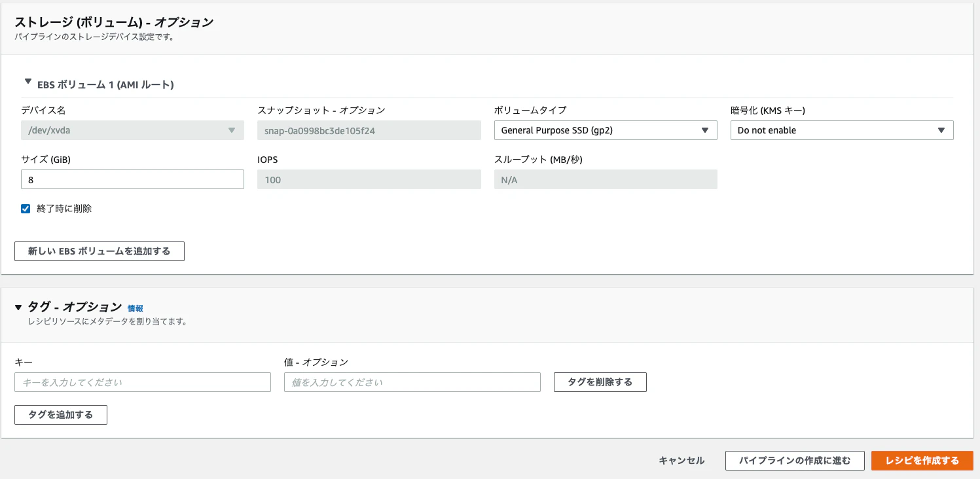Screen dimensions: 980x479
Task: Click the レシピリソースにメタデータを割り当てます description
Action: [108, 322]
